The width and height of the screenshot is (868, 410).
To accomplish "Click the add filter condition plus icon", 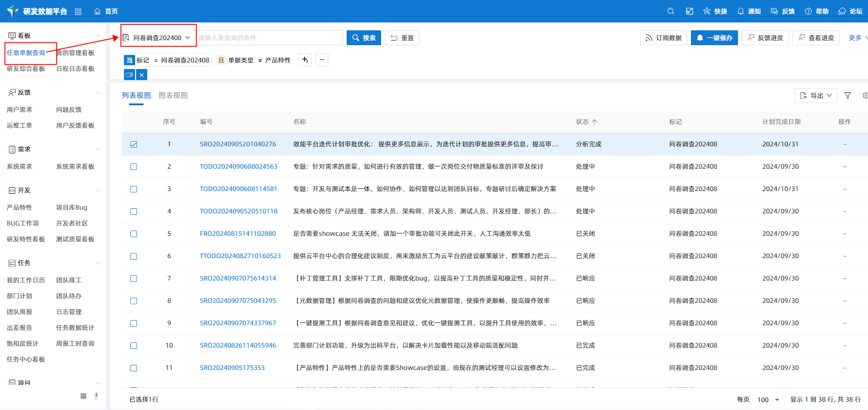I will tap(305, 60).
